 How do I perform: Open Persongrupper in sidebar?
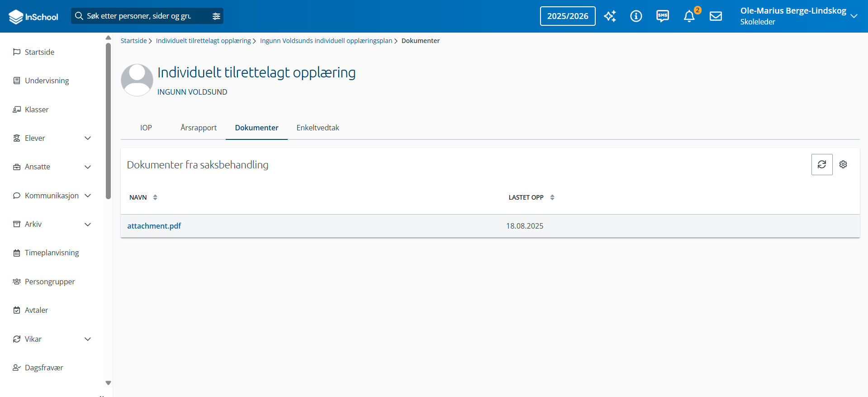coord(50,282)
